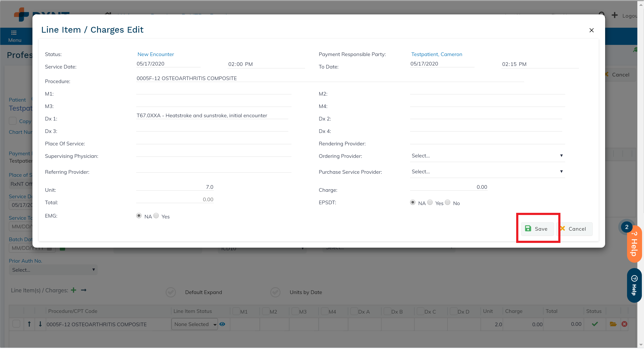Image resolution: width=644 pixels, height=349 pixels.
Task: Click the save disk icon on Save button
Action: [x=528, y=228]
